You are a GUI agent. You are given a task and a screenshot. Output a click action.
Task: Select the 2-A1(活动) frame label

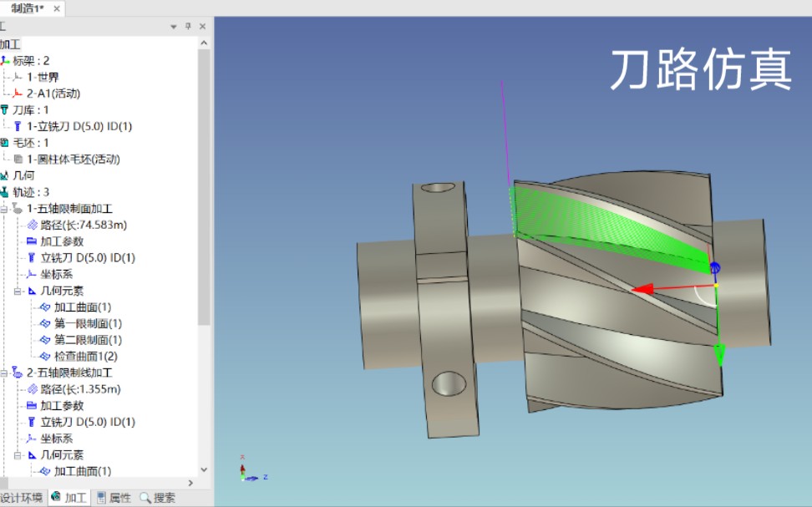point(53,94)
